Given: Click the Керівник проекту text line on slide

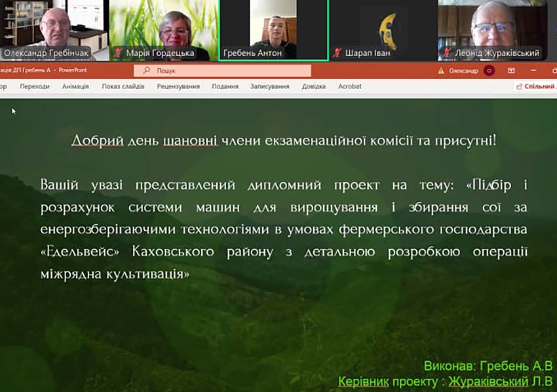Looking at the screenshot, I should point(445,381).
